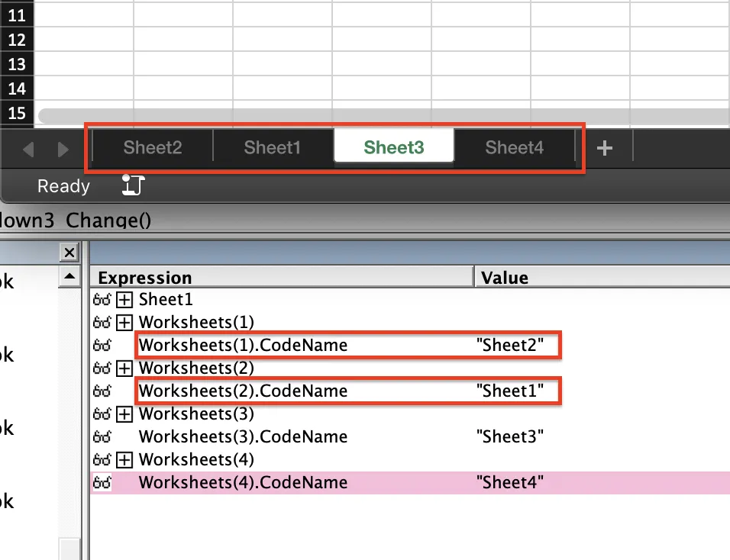Select row 13 header
Screen dimensions: 730x560
click(17, 64)
